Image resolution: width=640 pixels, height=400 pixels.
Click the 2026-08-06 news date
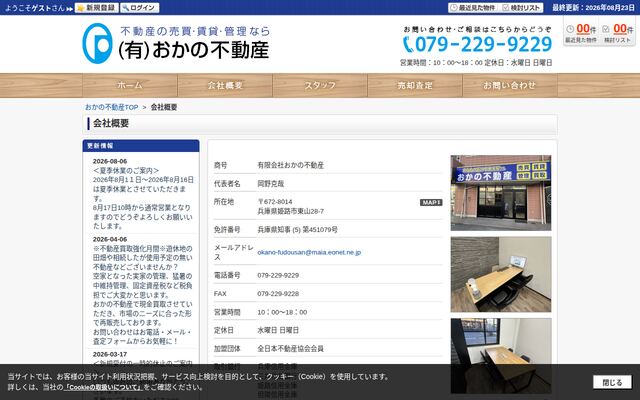pos(110,161)
